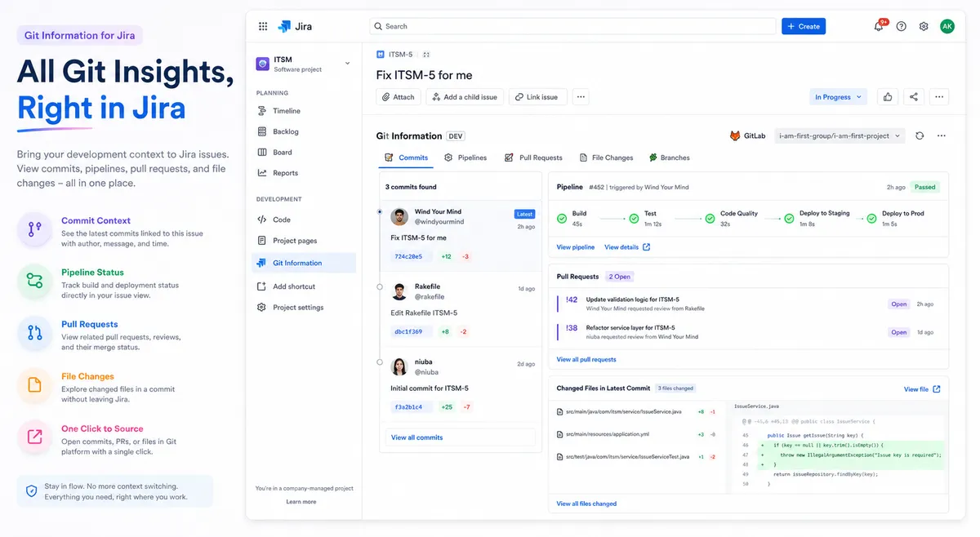Open the notifications bell
Image resolution: width=980 pixels, height=537 pixels.
(x=879, y=26)
